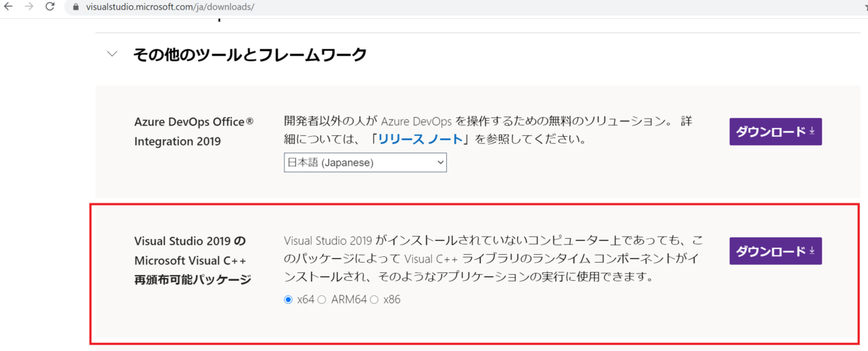Focus the visualstudio.microsoft.com address bar
The width and height of the screenshot is (868, 351).
pyautogui.click(x=463, y=7)
